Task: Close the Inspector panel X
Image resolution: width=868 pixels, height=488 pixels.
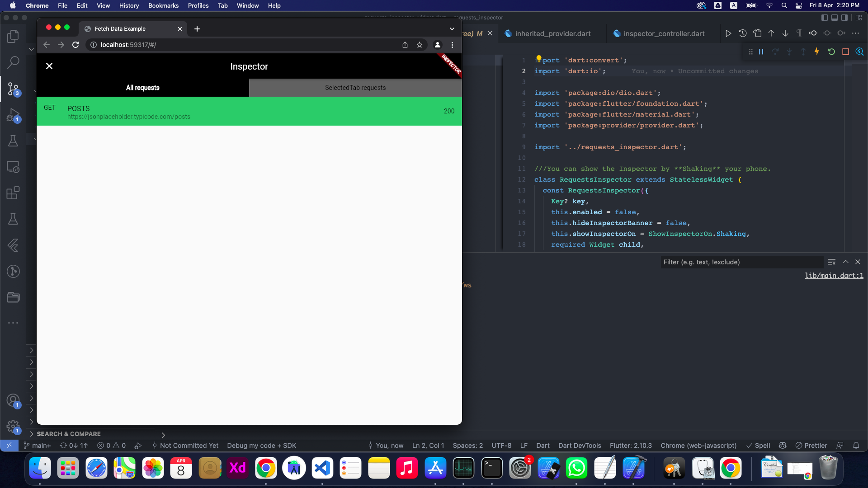Action: 49,66
